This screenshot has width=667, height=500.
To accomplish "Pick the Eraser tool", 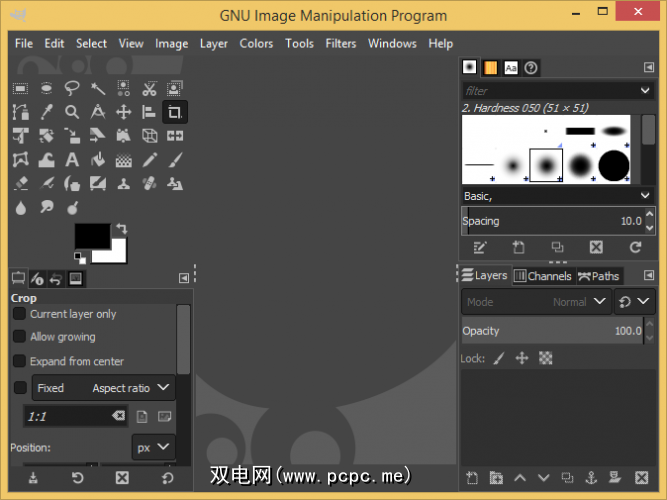I will point(20,184).
